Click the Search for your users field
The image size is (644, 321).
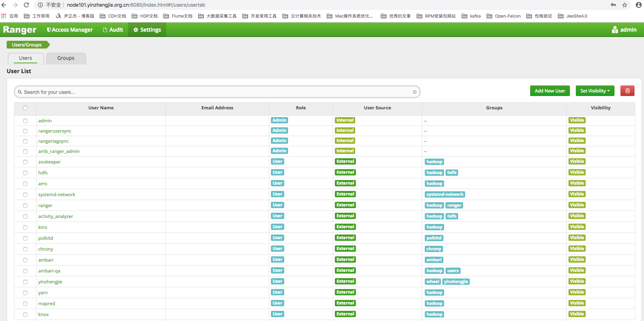click(217, 92)
